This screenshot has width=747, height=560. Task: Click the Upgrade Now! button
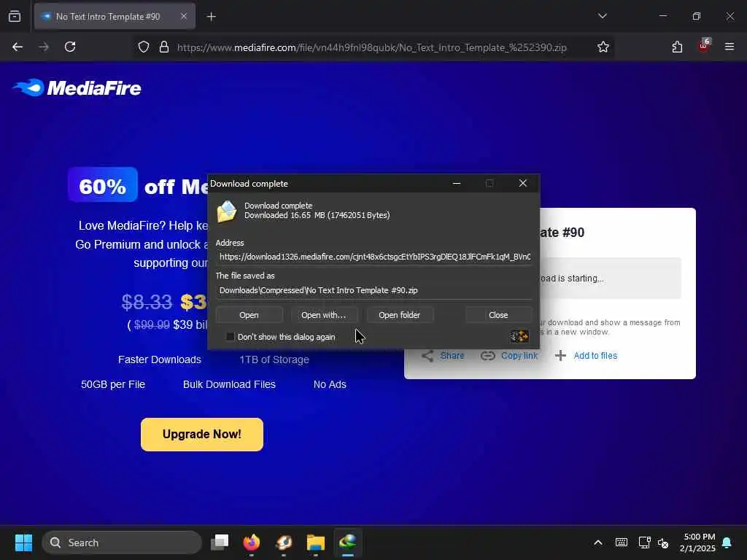tap(202, 435)
